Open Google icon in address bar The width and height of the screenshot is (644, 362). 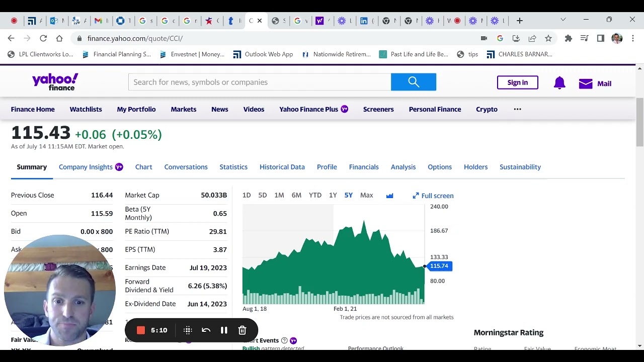click(x=500, y=38)
